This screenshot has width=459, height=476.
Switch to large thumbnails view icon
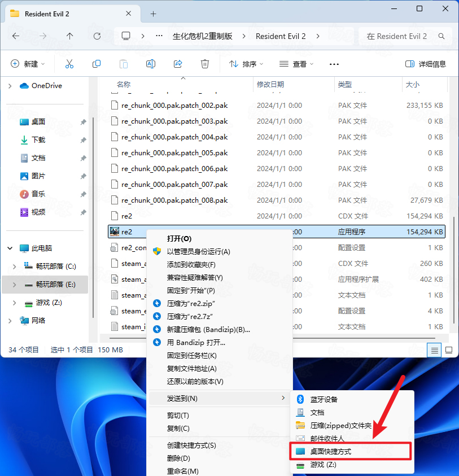pyautogui.click(x=449, y=350)
